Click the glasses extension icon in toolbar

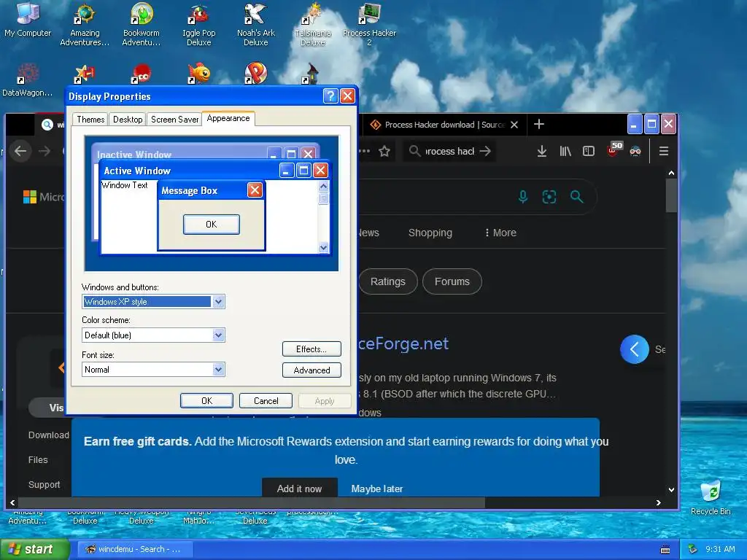point(635,152)
